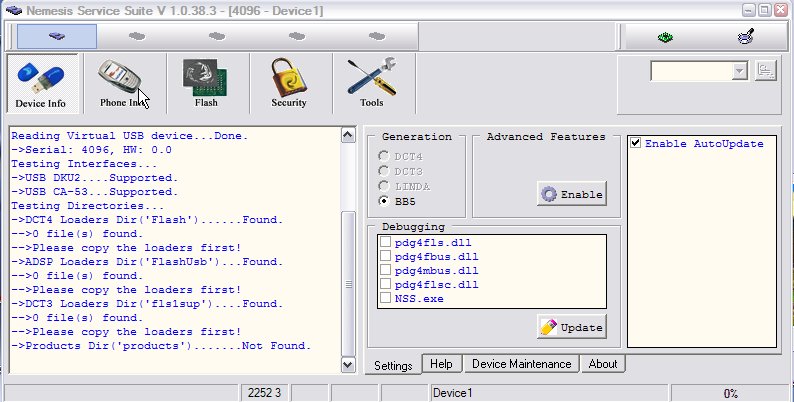Select the LINDA generation radio button

(x=384, y=186)
